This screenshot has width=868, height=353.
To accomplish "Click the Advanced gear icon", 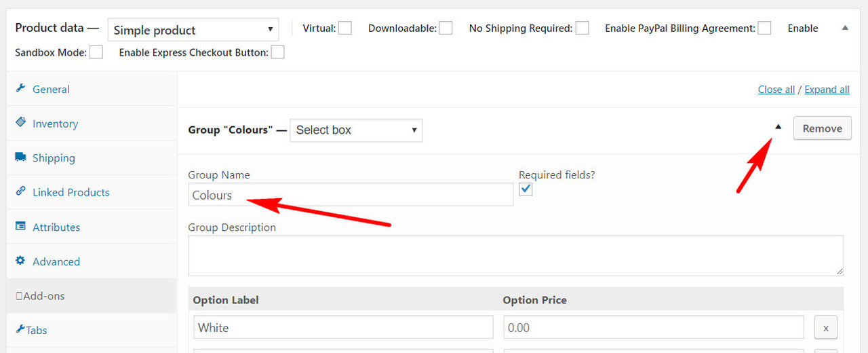I will 20,261.
